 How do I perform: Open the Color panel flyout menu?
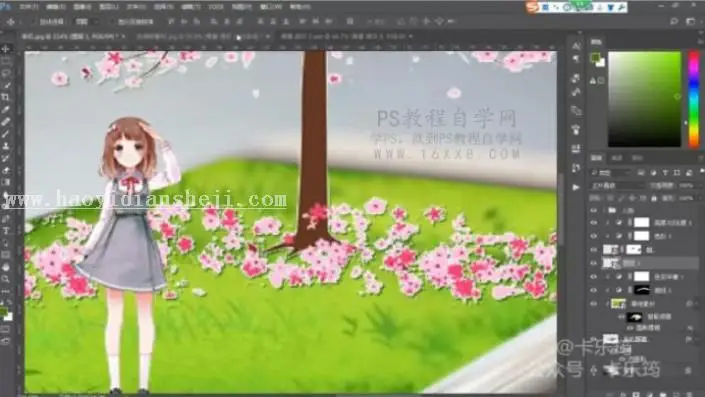[701, 42]
